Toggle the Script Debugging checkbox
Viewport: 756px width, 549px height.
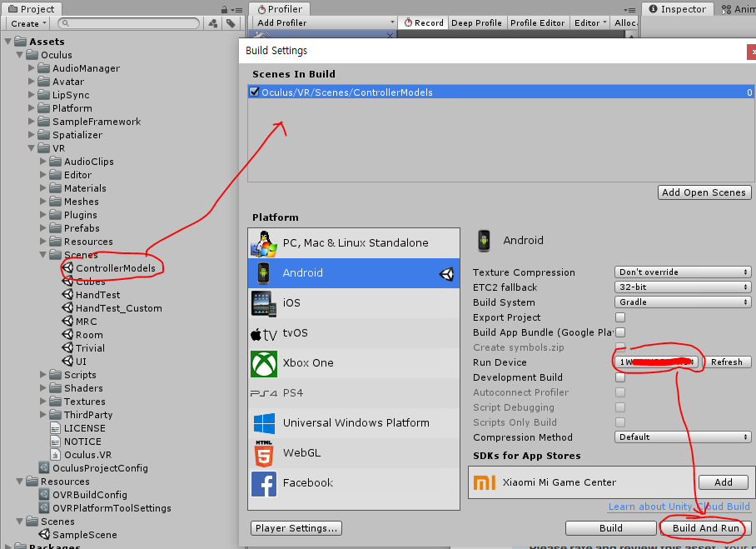[620, 407]
